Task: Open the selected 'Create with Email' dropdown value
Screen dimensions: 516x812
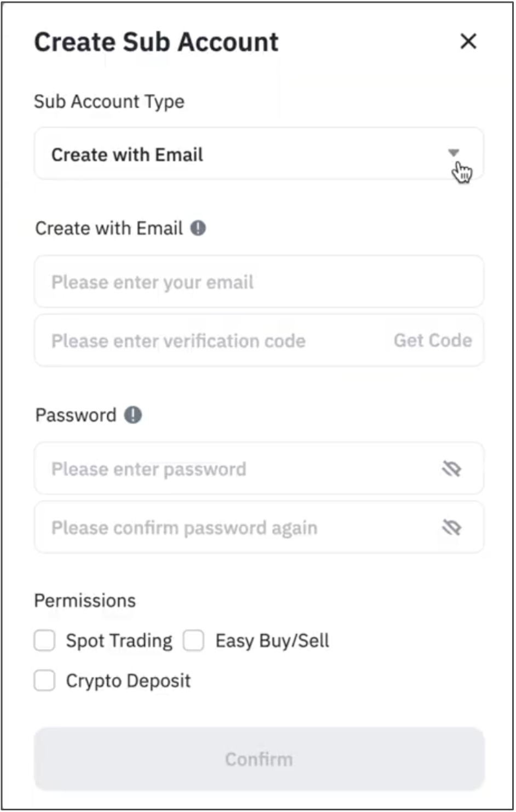Action: [127, 155]
